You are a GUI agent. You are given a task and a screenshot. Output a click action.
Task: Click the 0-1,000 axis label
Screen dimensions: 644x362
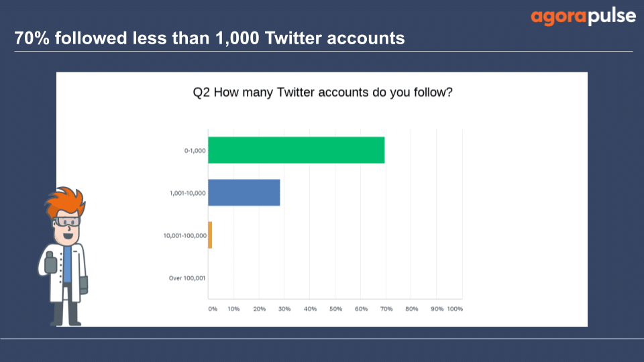click(x=195, y=151)
